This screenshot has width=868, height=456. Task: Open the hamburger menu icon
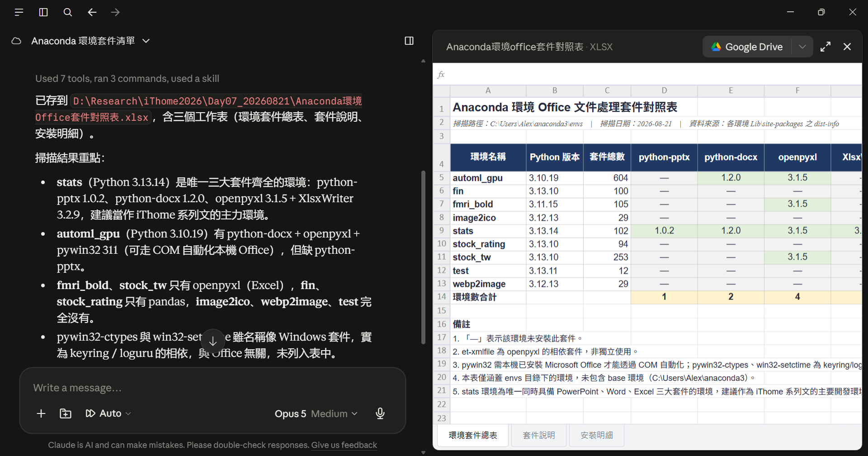(x=19, y=12)
